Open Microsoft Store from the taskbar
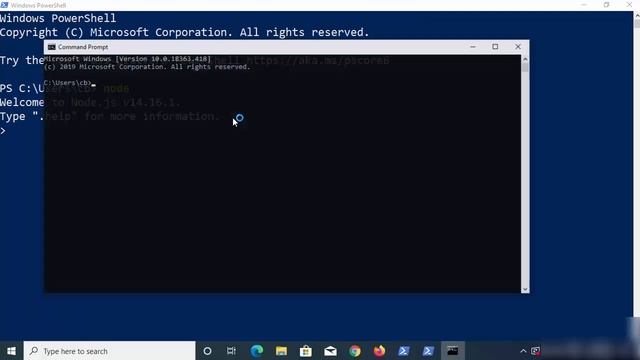This screenshot has width=640, height=360. [x=306, y=351]
